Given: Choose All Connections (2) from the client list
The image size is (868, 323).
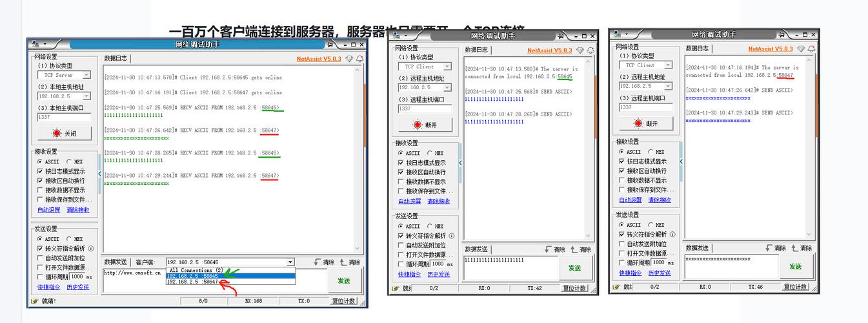Looking at the screenshot, I should (230, 270).
